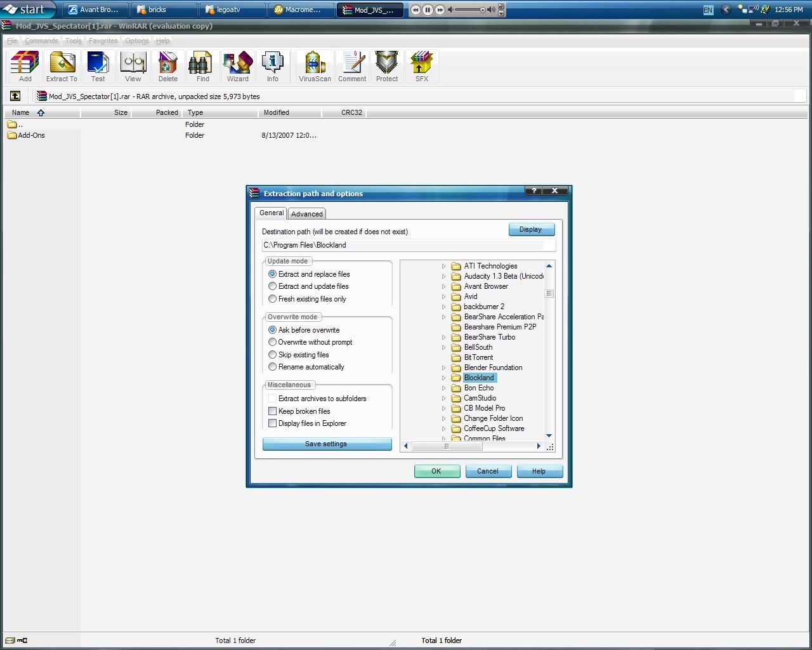Click the Name column header

[x=42, y=112]
